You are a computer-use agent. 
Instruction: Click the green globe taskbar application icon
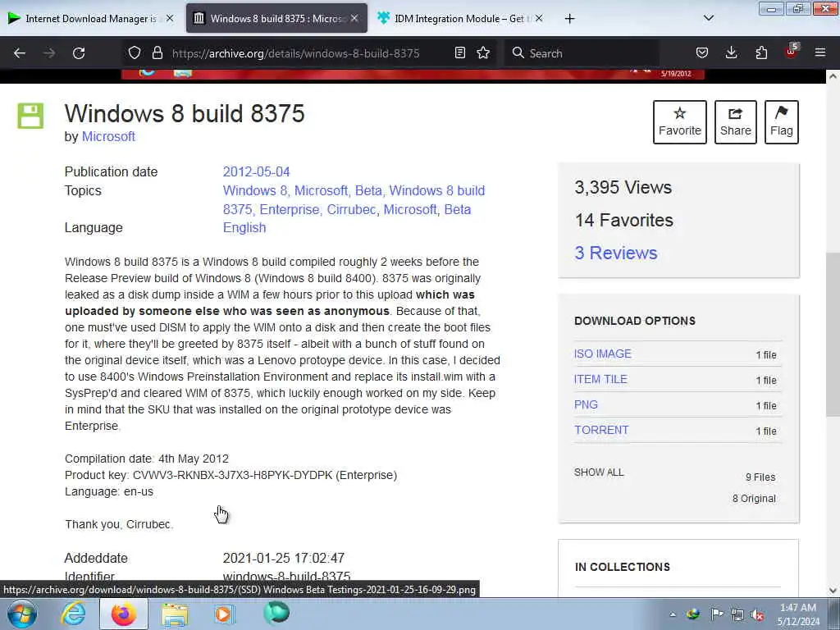276,614
